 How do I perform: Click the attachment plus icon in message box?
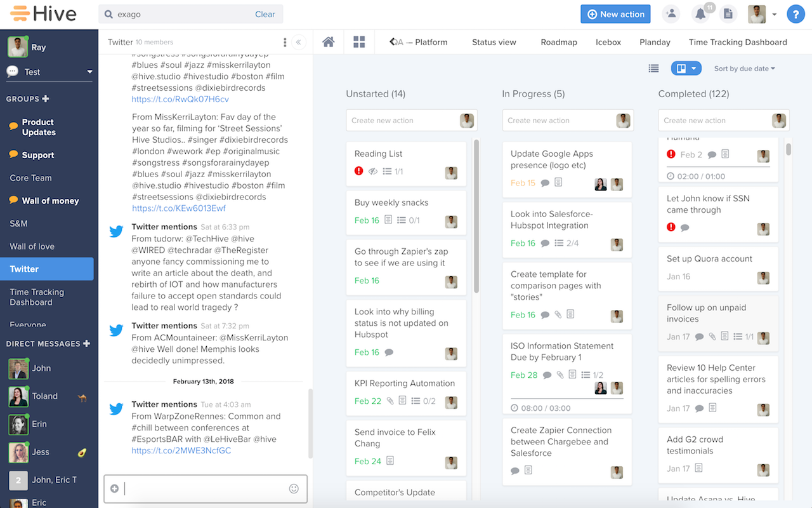tap(114, 488)
